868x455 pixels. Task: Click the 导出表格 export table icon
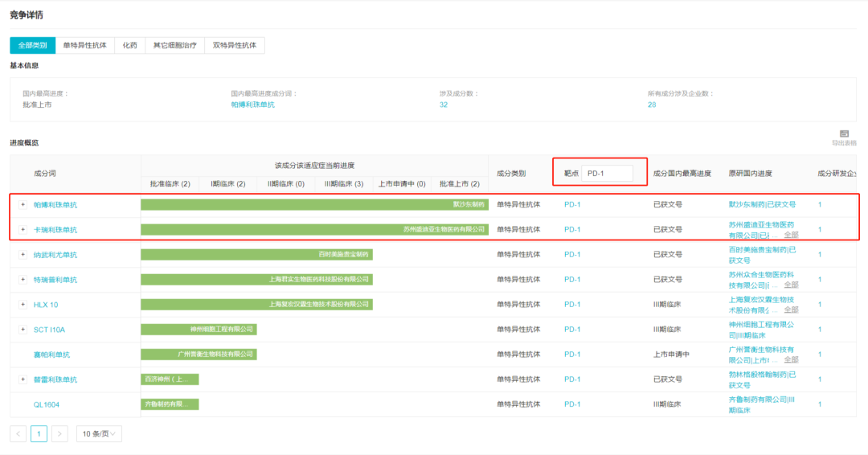[x=844, y=134]
